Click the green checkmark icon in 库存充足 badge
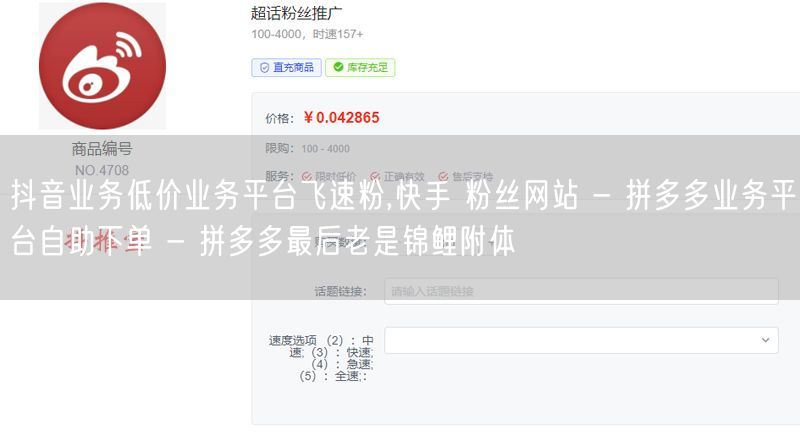 (338, 67)
